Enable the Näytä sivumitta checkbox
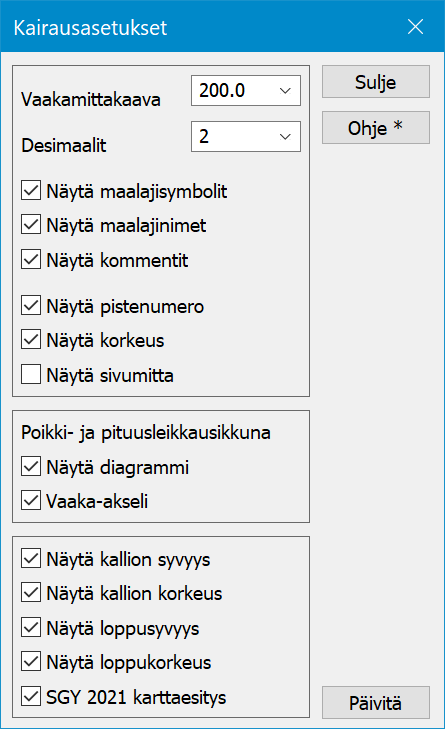The width and height of the screenshot is (445, 729). point(31,375)
